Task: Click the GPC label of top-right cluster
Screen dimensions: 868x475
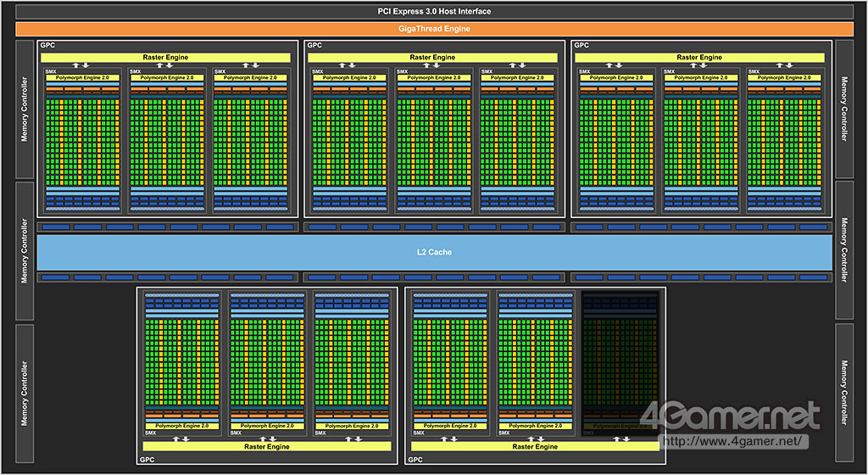Action: (x=581, y=46)
